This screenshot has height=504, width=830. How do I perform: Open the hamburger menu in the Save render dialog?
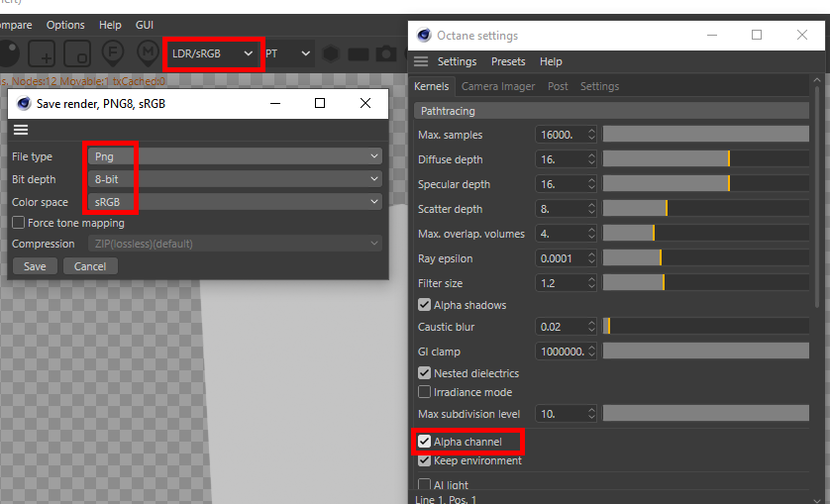coord(21,130)
